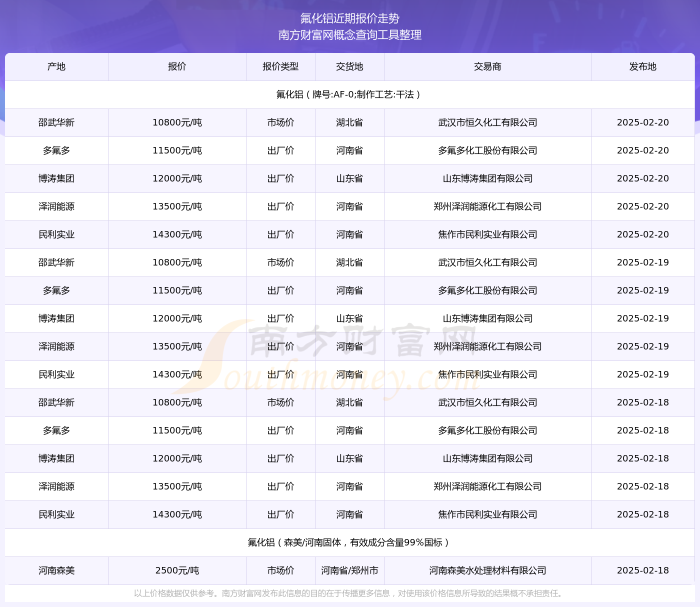Select the 报价 column header
700x607 pixels.
coord(177,66)
